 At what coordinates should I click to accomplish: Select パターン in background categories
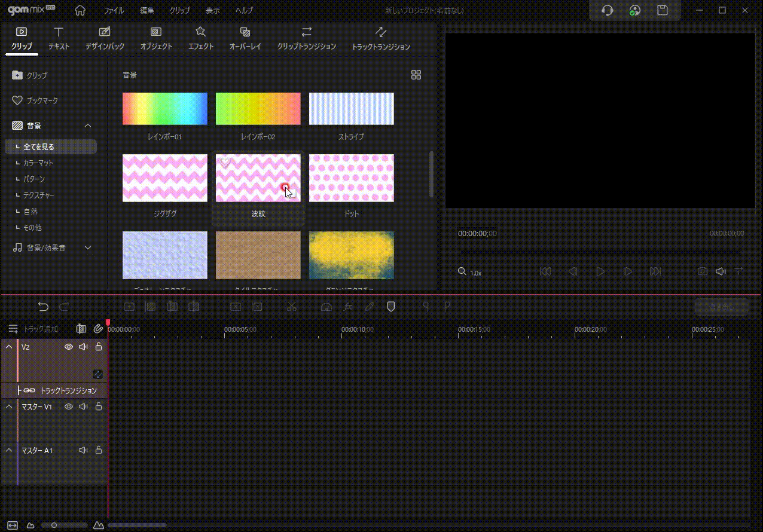pos(34,179)
